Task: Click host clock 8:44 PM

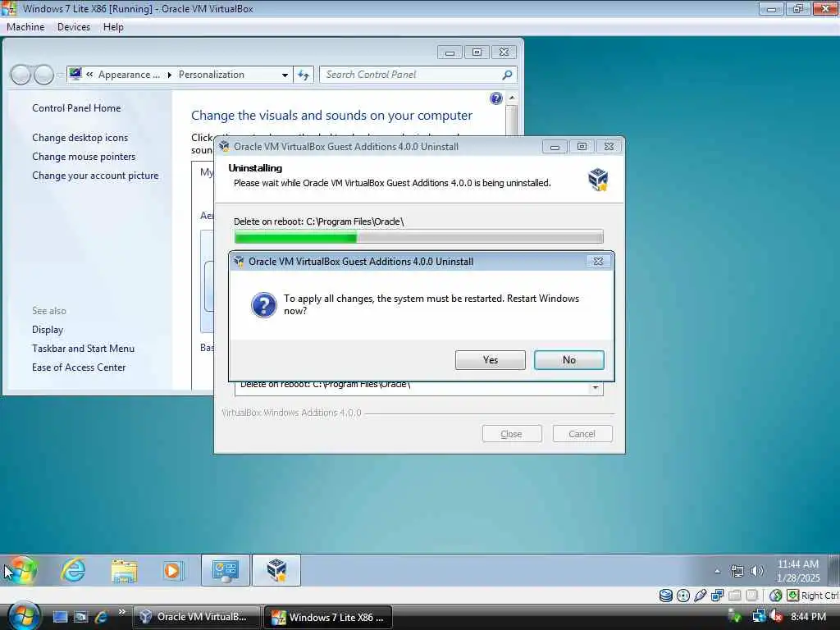Action: tap(808, 617)
